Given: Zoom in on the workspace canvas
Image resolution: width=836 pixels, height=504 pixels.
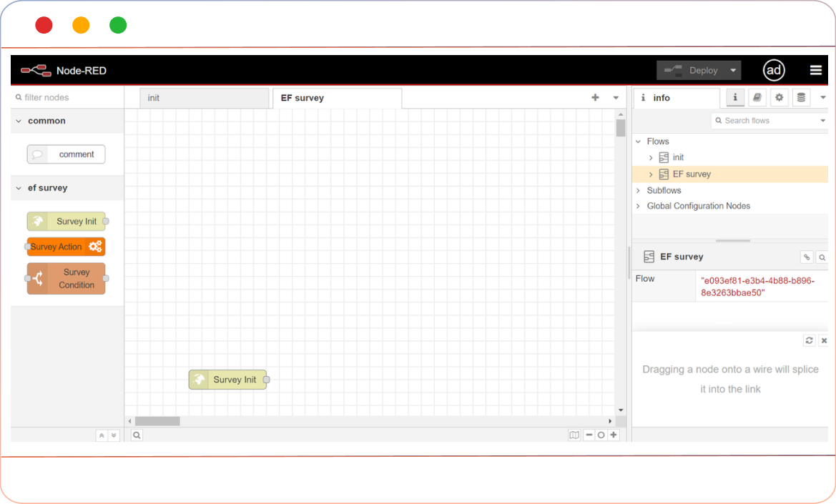Looking at the screenshot, I should click(613, 435).
